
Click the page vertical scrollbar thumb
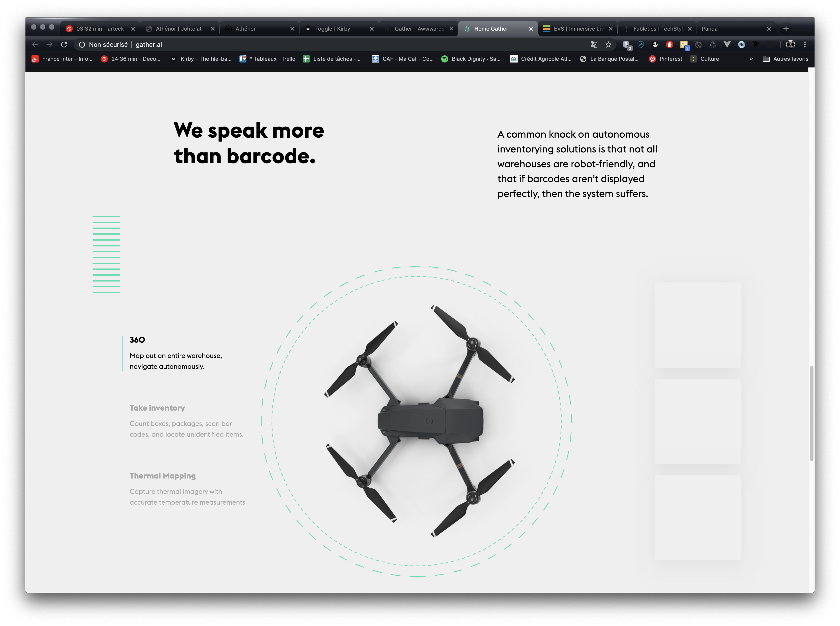pyautogui.click(x=811, y=414)
